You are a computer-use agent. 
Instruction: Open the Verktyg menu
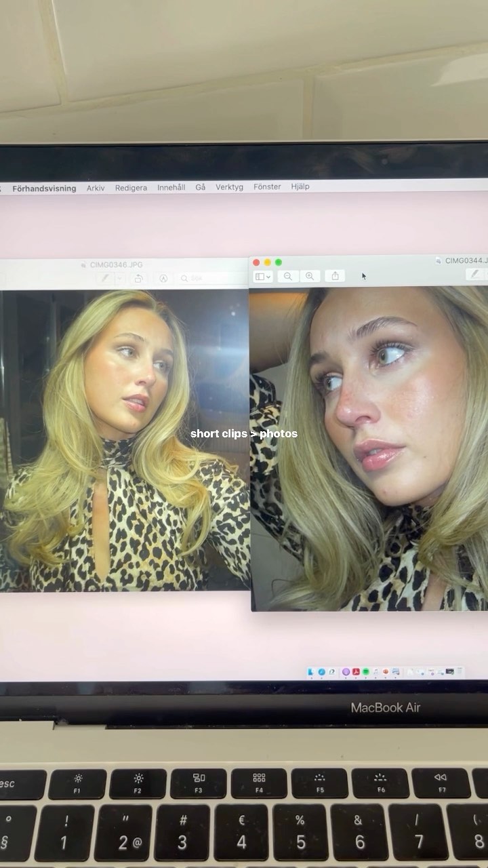tap(229, 187)
